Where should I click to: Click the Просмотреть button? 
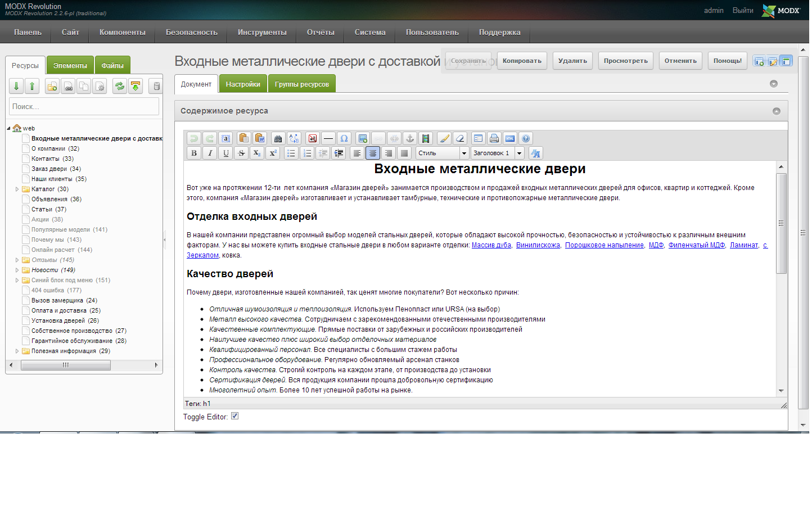(626, 61)
